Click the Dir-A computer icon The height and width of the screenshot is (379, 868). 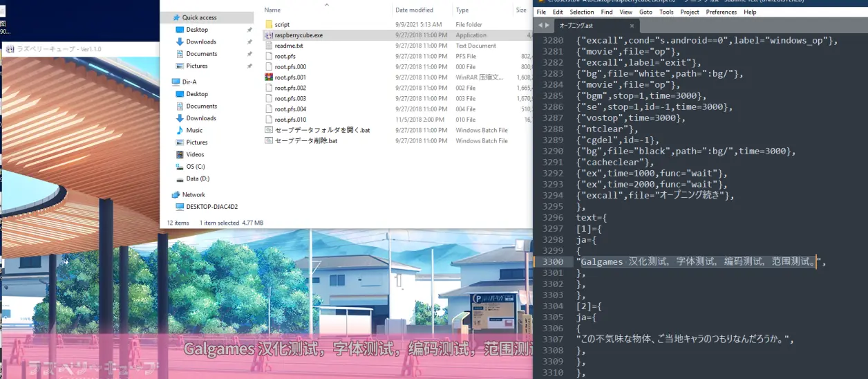pyautogui.click(x=176, y=82)
